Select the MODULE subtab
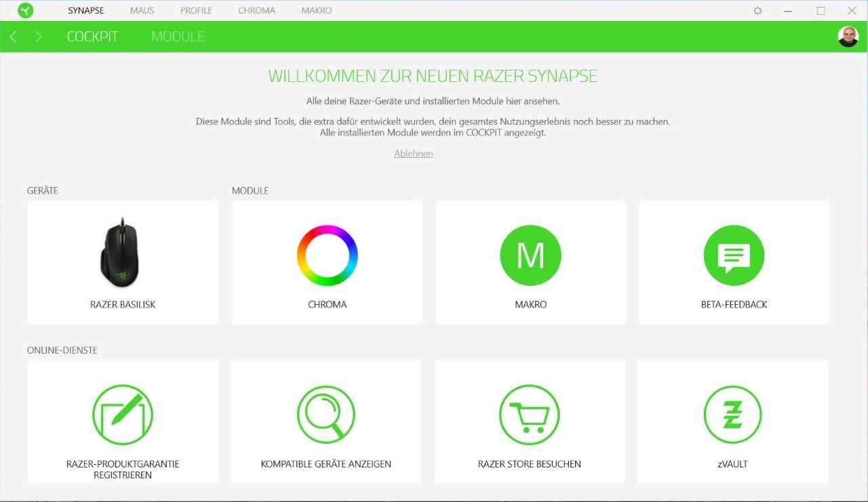The width and height of the screenshot is (868, 502). (x=178, y=37)
